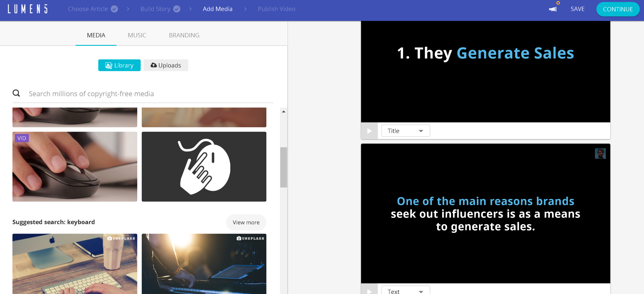Image resolution: width=644 pixels, height=294 pixels.
Task: Switch to the MEDIA tab
Action: click(x=96, y=35)
